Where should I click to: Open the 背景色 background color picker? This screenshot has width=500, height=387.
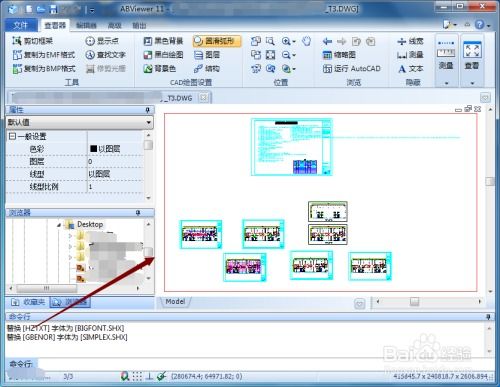click(160, 69)
